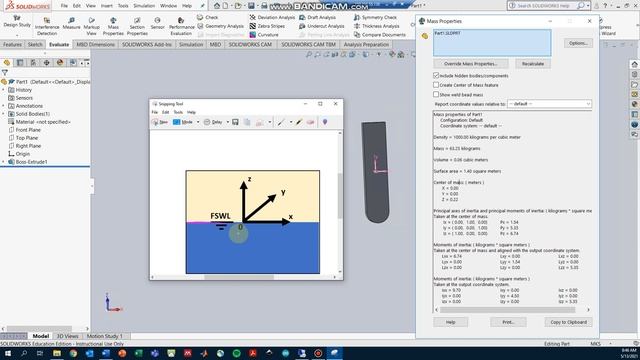This screenshot has height=360, width=640.
Task: Open the Design Study tool
Action: (17, 22)
